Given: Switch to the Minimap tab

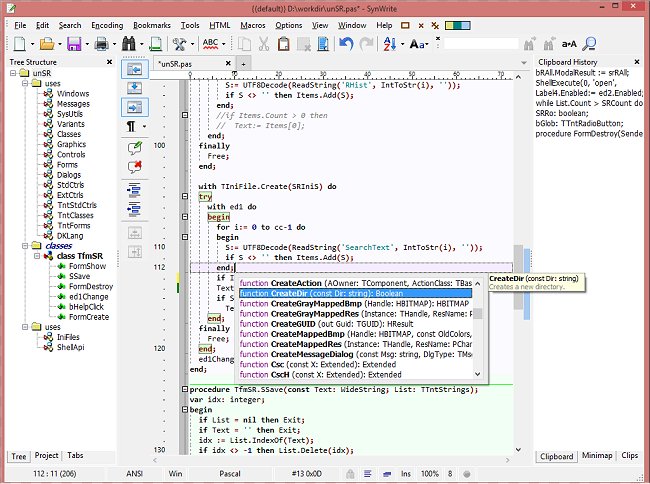Looking at the screenshot, I should point(596,455).
